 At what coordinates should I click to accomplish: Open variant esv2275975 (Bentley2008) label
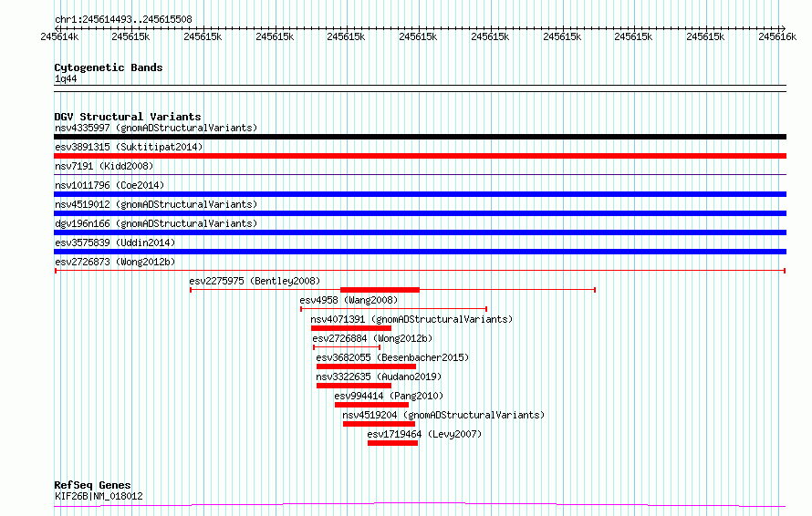coord(255,281)
